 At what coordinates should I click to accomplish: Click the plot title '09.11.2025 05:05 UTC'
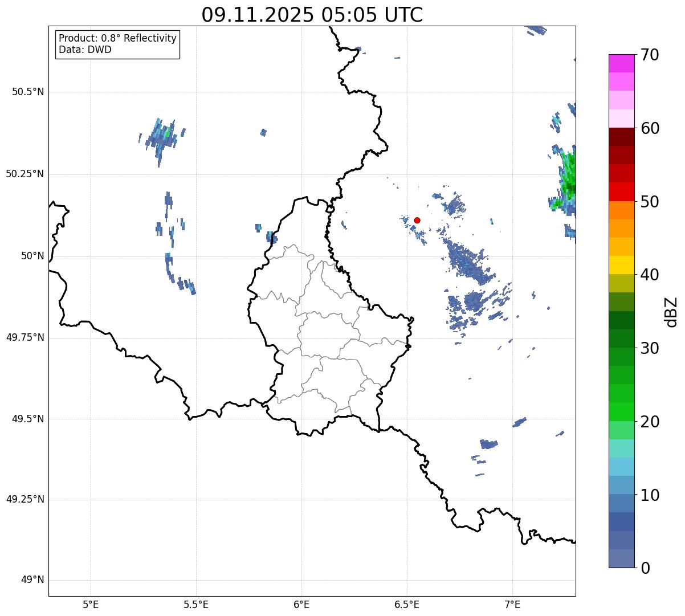click(x=312, y=15)
